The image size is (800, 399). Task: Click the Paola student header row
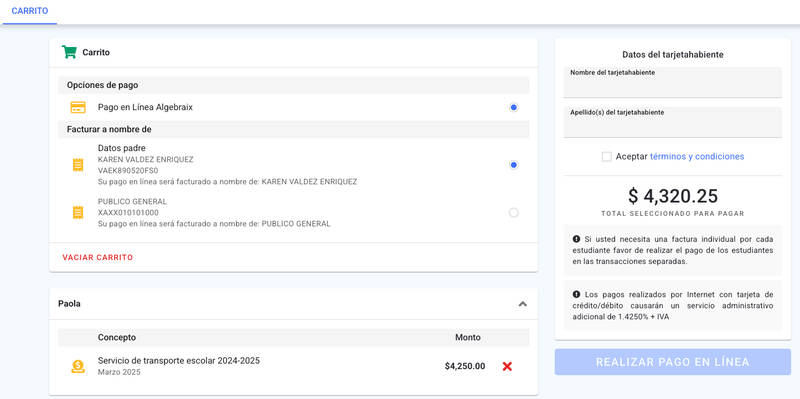293,304
